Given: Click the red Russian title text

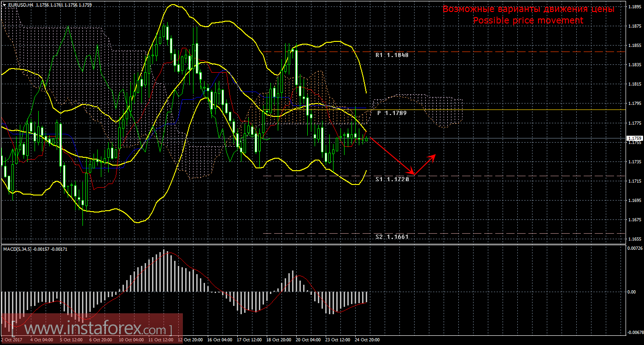Looking at the screenshot, I should [x=528, y=9].
